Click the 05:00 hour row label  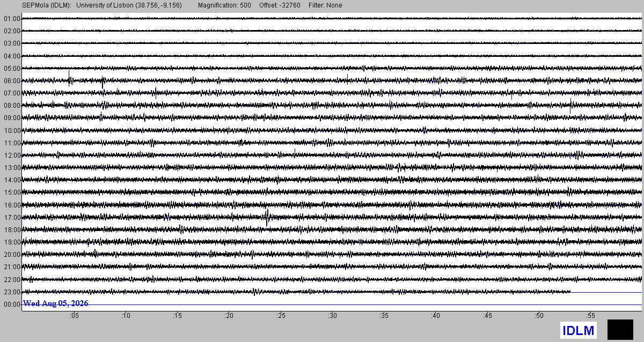point(12,69)
